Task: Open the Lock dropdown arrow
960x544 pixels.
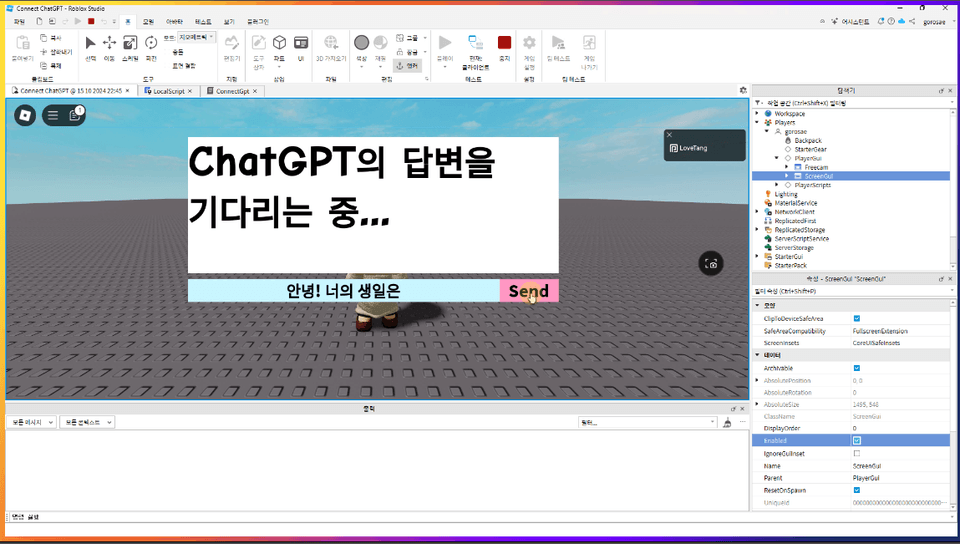Action: click(425, 52)
